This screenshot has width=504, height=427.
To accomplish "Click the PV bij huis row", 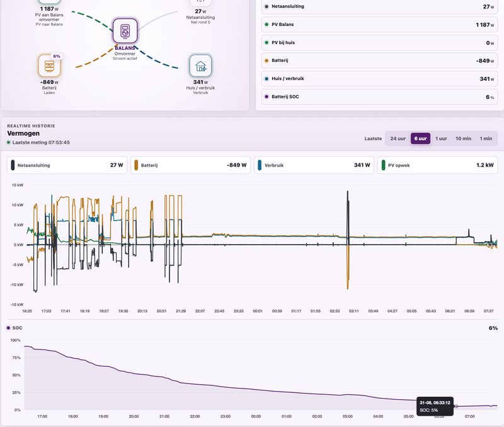I will coord(380,42).
